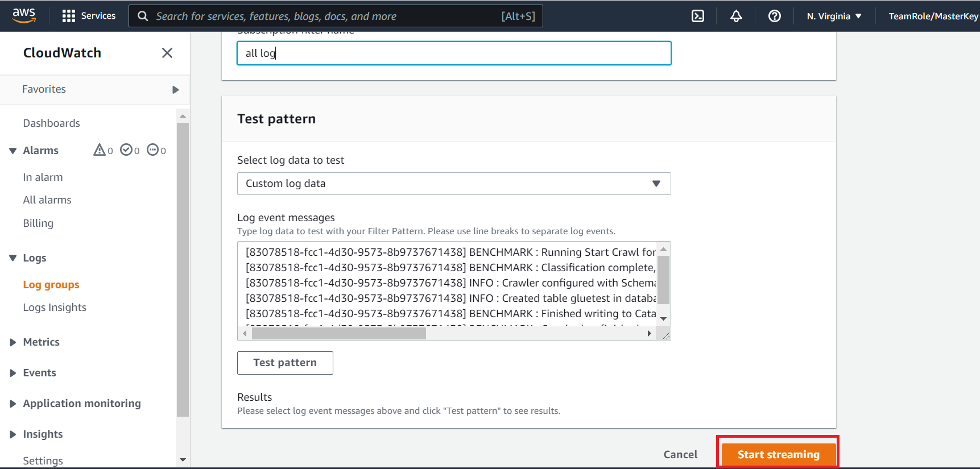The width and height of the screenshot is (980, 469).
Task: Open the help question mark icon
Action: (774, 16)
